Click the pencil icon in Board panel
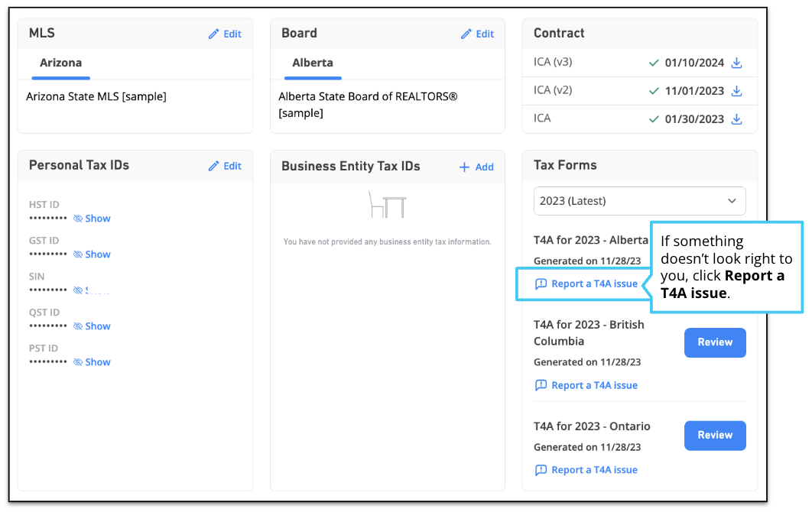812x512 pixels. tap(466, 34)
